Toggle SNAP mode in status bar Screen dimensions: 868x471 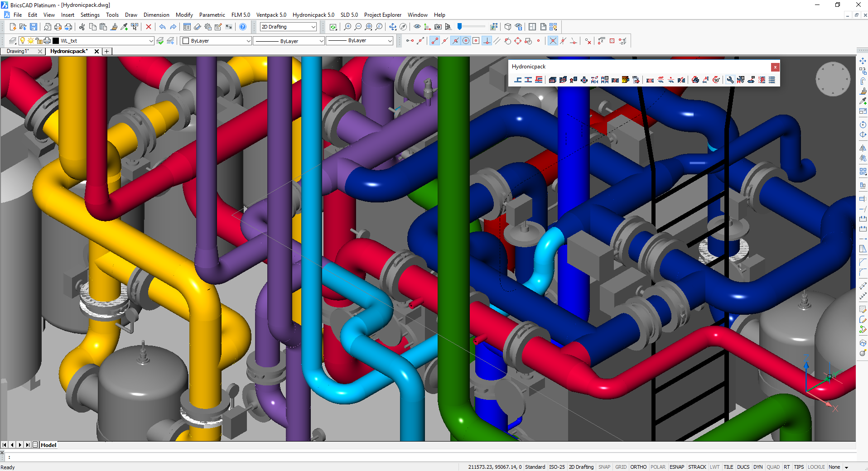(604, 467)
